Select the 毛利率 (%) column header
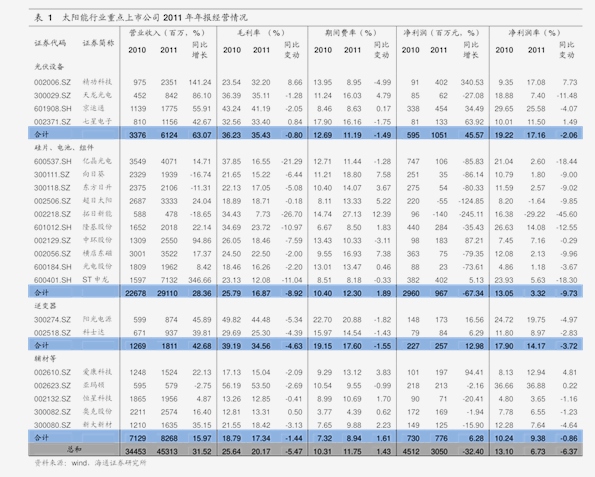The height and width of the screenshot is (477, 595). pos(261,33)
